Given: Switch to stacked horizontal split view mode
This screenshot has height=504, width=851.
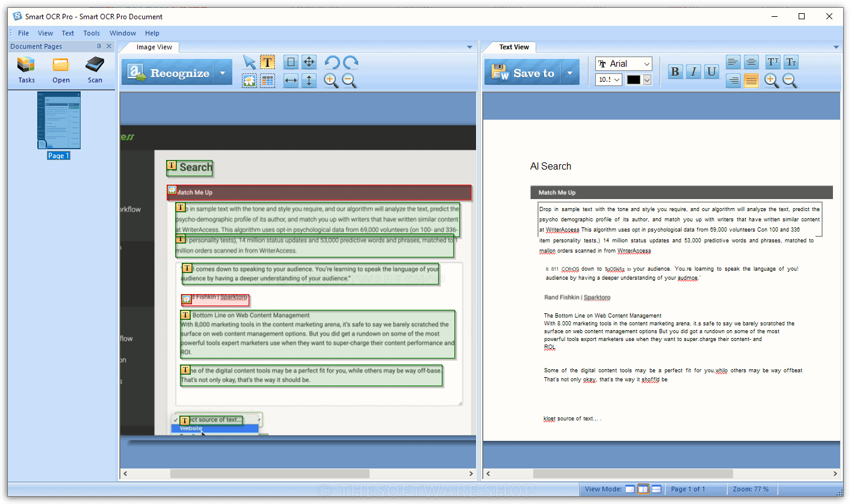Looking at the screenshot, I should [657, 489].
